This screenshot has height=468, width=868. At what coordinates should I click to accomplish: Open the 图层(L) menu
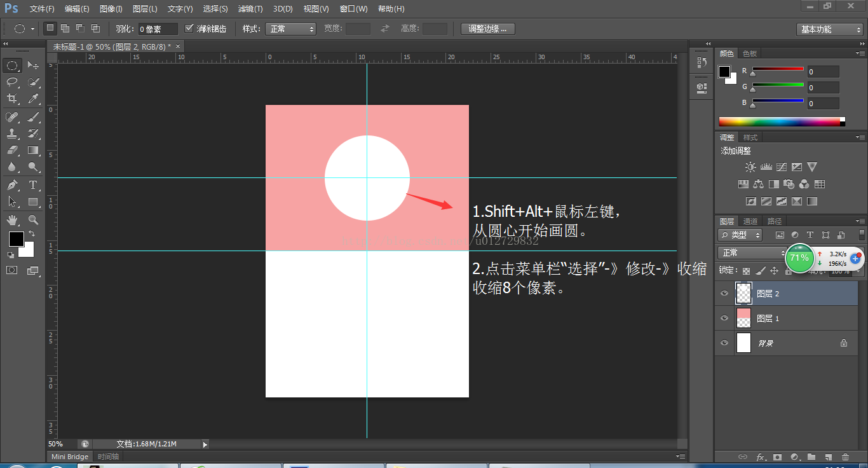point(145,9)
